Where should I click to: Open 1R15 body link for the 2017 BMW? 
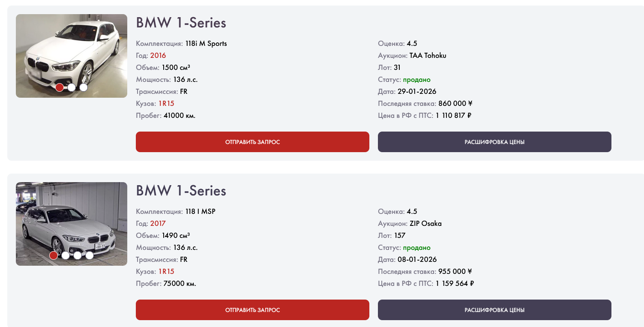tap(166, 271)
